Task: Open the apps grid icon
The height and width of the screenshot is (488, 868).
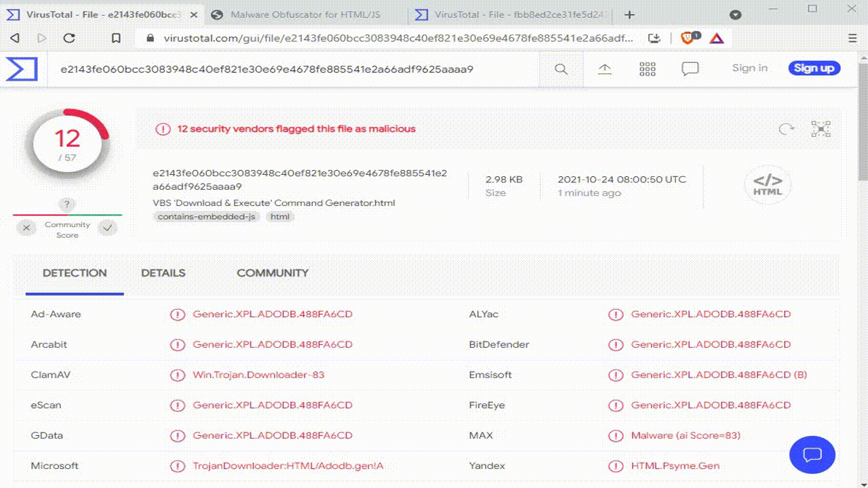Action: (x=648, y=69)
